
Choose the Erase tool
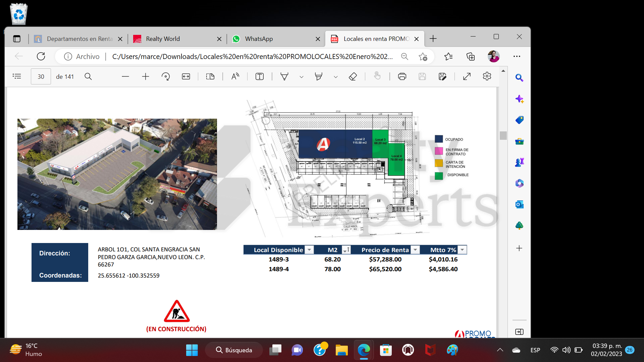[353, 76]
